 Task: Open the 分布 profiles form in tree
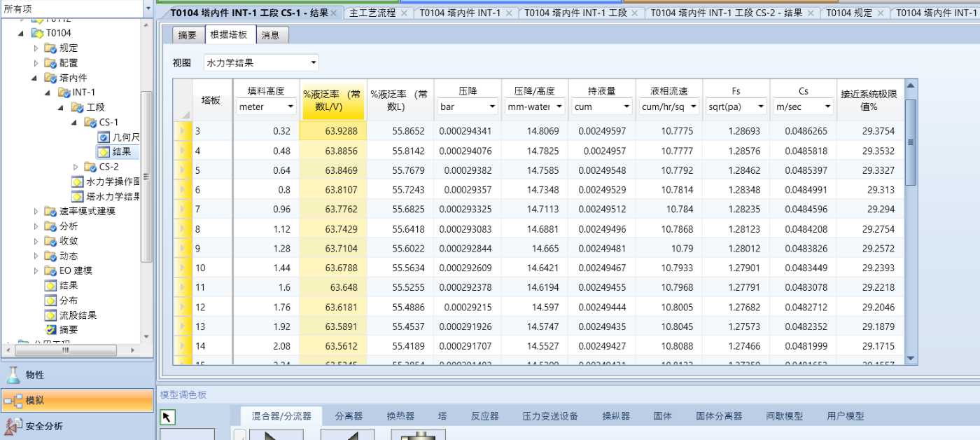click(x=50, y=301)
